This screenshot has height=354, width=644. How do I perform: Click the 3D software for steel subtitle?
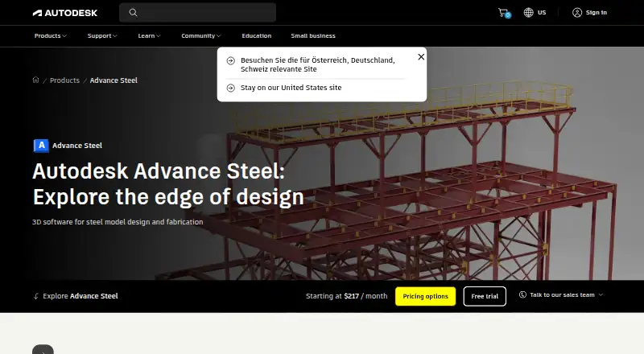pos(118,222)
